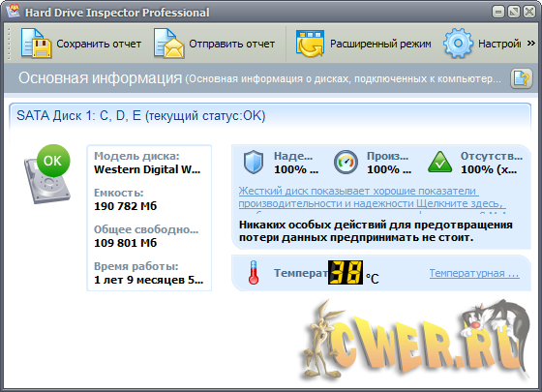Click the temperature 38 digital display

pos(346,272)
